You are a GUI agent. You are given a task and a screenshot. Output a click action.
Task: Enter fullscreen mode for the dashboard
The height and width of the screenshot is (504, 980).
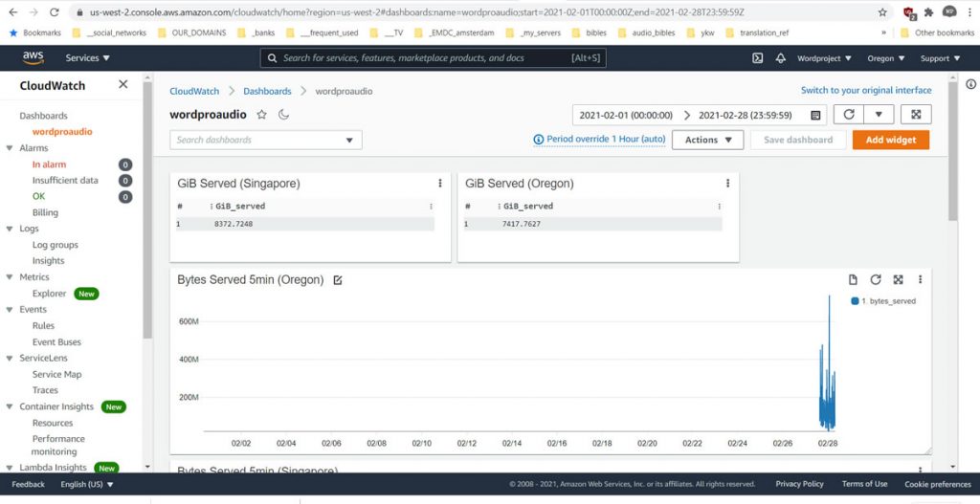916,115
